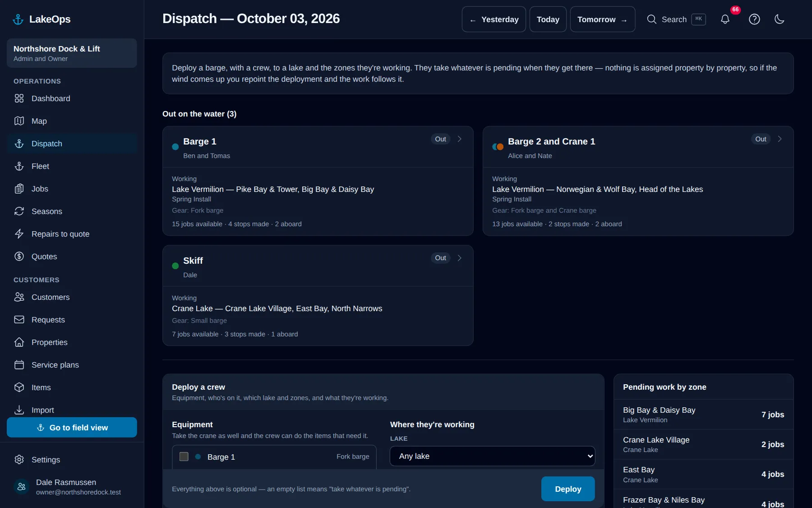The image size is (812, 508).
Task: Click the Out badge on Skiff card
Action: (441, 258)
